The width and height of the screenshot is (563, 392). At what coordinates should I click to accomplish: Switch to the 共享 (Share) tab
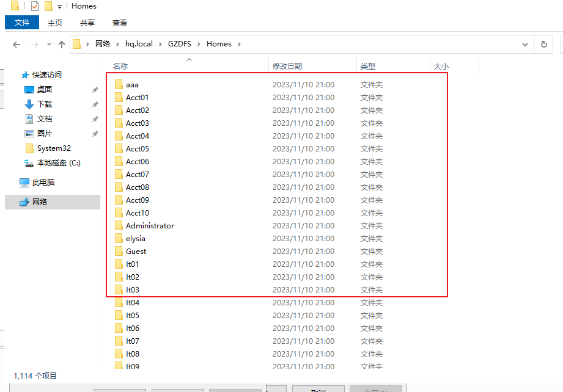(87, 23)
